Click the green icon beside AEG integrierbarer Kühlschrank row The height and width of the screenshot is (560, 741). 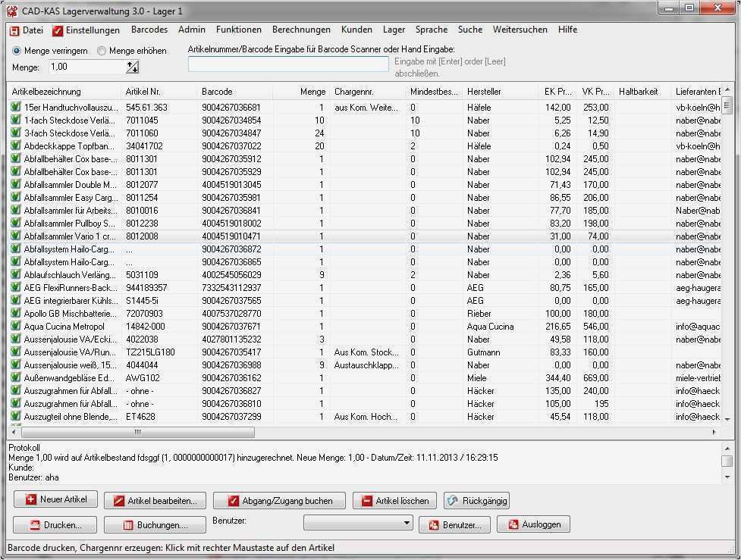pyautogui.click(x=16, y=300)
